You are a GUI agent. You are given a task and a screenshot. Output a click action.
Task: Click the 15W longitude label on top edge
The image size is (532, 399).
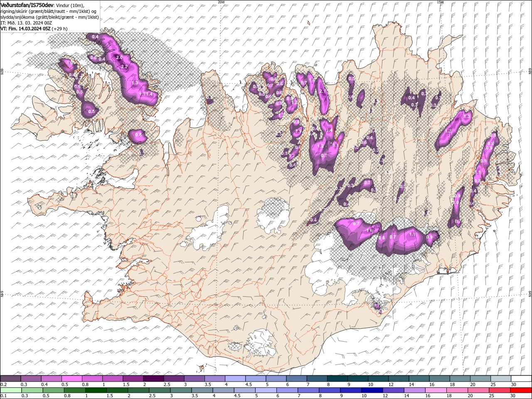tap(440, 2)
